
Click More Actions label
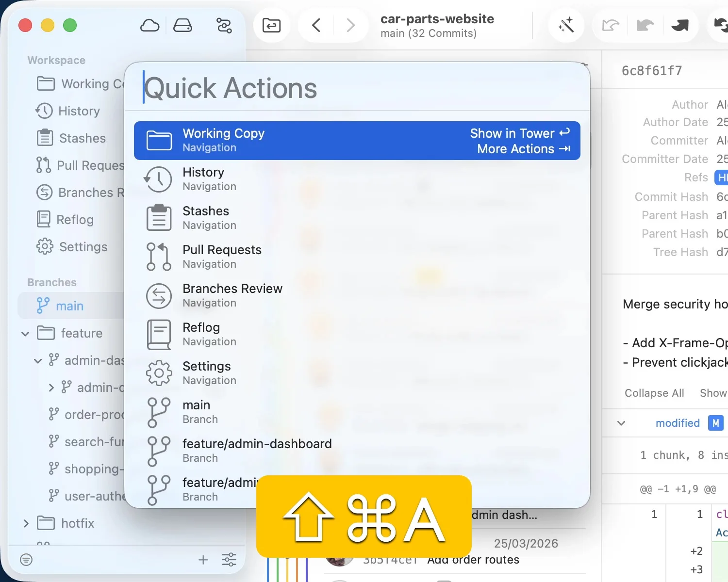[x=515, y=149]
